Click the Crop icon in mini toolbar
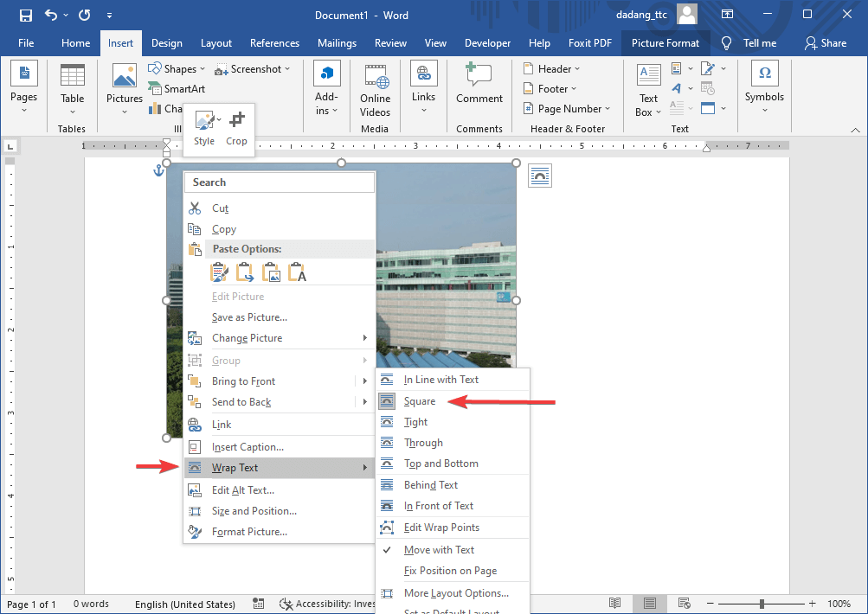The width and height of the screenshot is (868, 614). tap(236, 127)
